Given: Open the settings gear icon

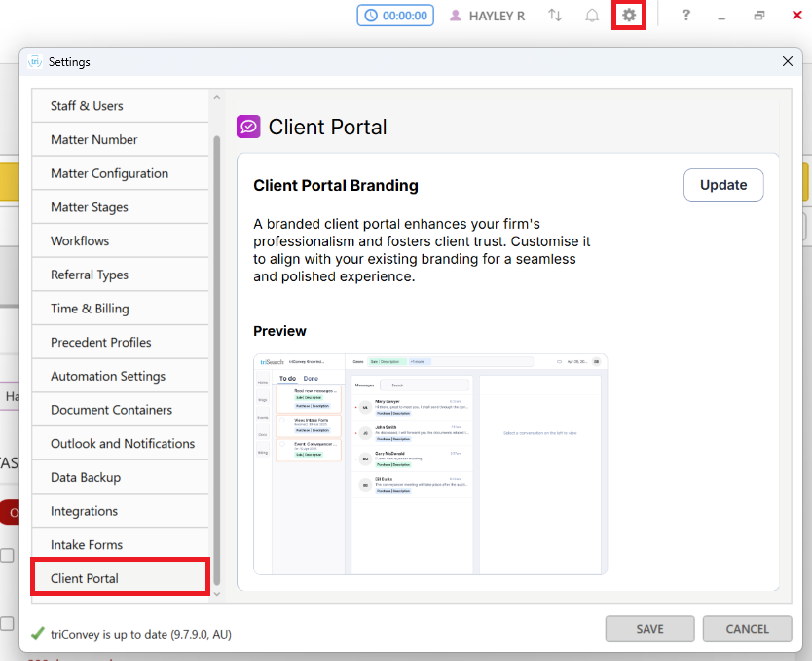Looking at the screenshot, I should (x=629, y=16).
